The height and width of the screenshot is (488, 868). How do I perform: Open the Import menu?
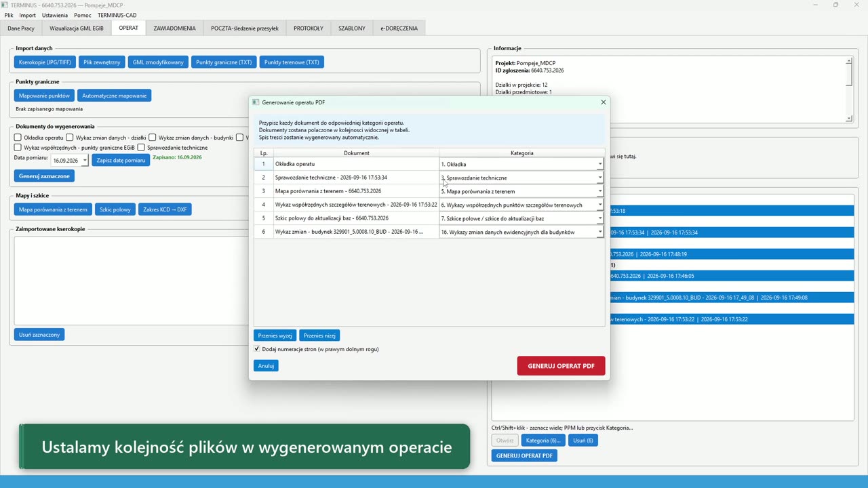pyautogui.click(x=28, y=15)
